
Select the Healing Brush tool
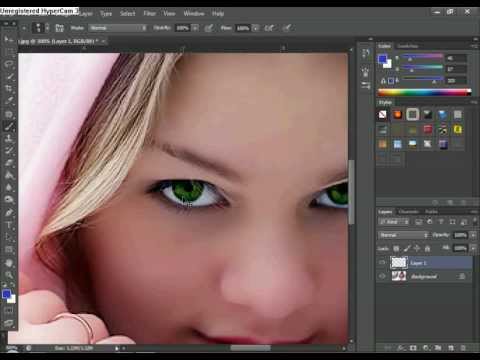tap(9, 114)
